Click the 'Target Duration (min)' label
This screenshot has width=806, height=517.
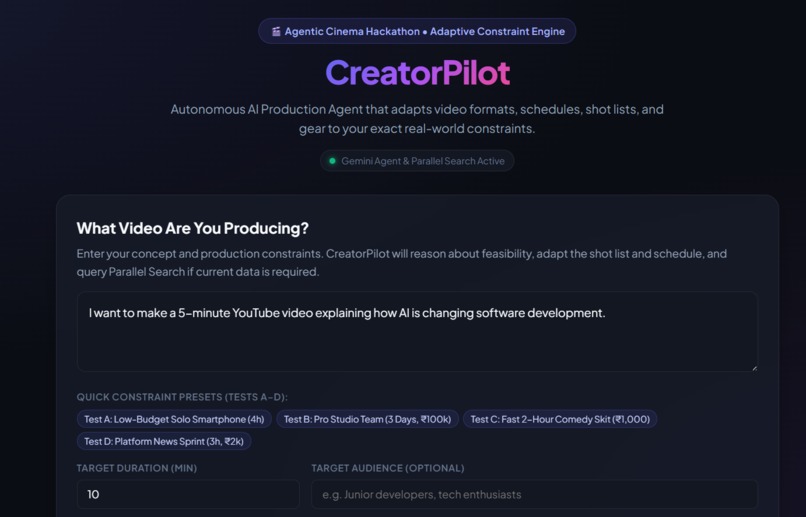tap(137, 468)
